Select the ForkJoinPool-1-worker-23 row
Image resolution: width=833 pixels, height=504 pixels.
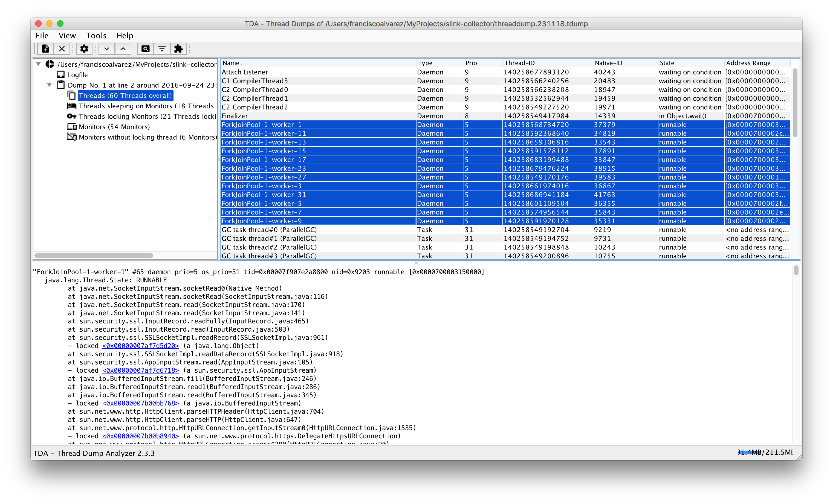click(x=505, y=168)
